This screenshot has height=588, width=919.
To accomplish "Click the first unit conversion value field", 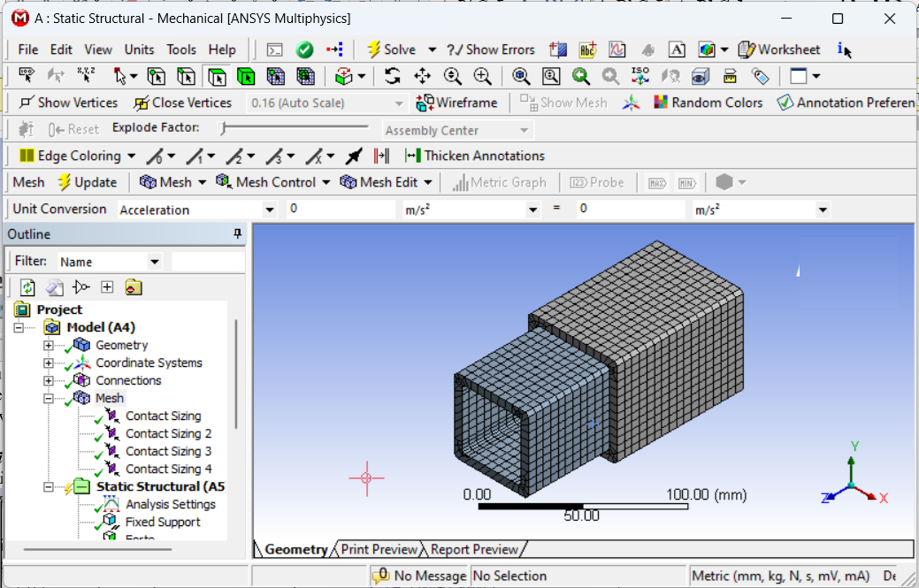I will [x=341, y=209].
